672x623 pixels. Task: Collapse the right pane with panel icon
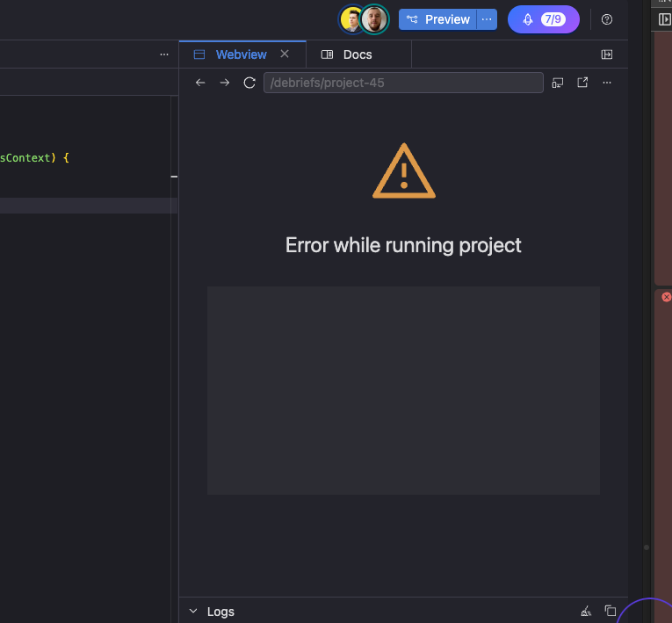tap(606, 54)
